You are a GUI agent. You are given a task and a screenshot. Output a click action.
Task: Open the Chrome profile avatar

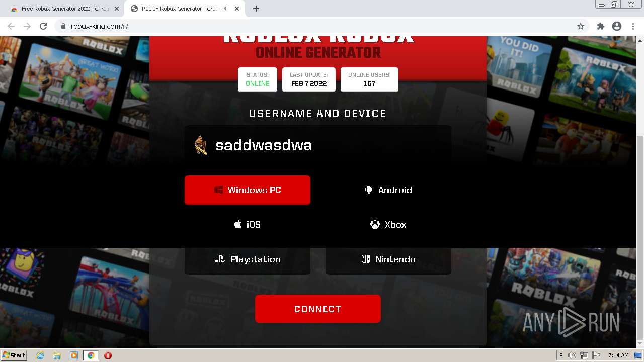coord(617,26)
